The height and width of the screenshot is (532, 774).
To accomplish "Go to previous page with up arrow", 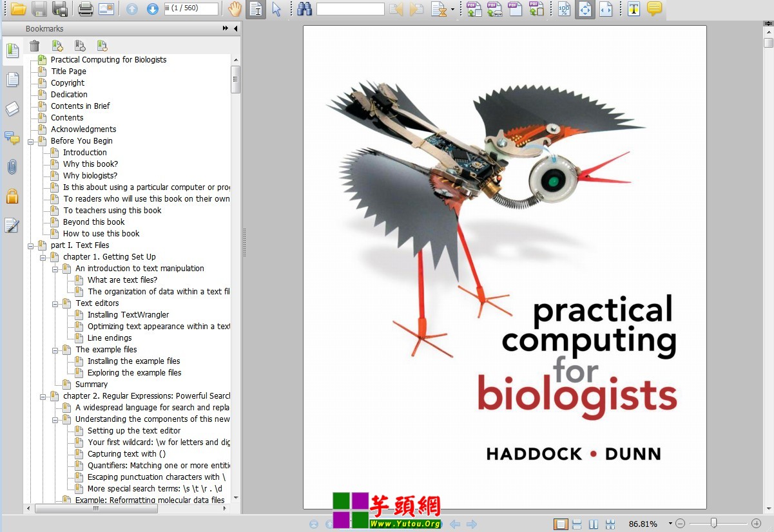I will tap(131, 9).
